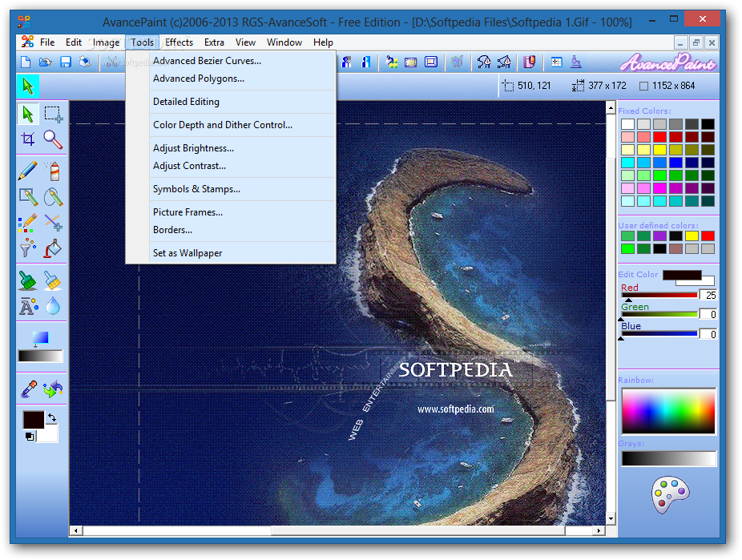Screen dimensions: 742x560
Task: Select the eyedropper color picker tool
Action: (x=29, y=389)
